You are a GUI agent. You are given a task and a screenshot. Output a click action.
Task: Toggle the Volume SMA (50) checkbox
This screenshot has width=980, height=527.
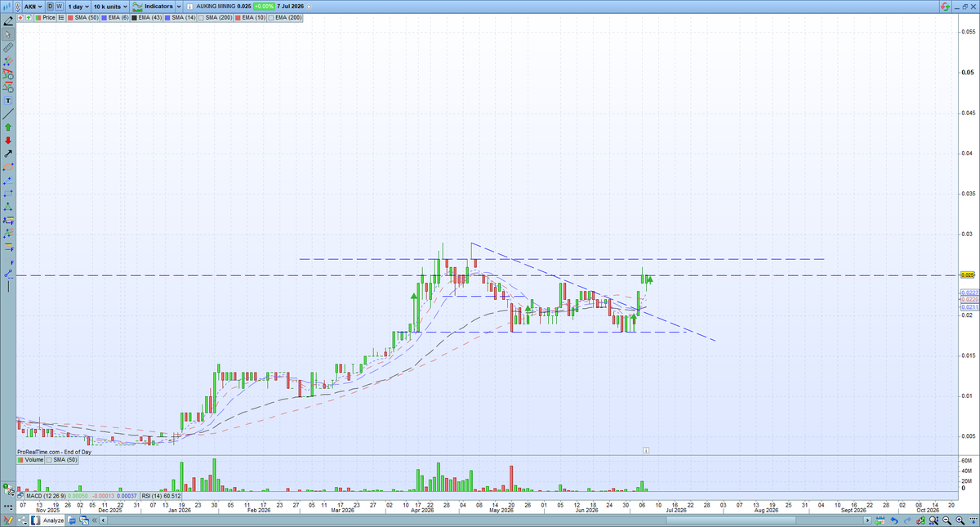coord(61,461)
